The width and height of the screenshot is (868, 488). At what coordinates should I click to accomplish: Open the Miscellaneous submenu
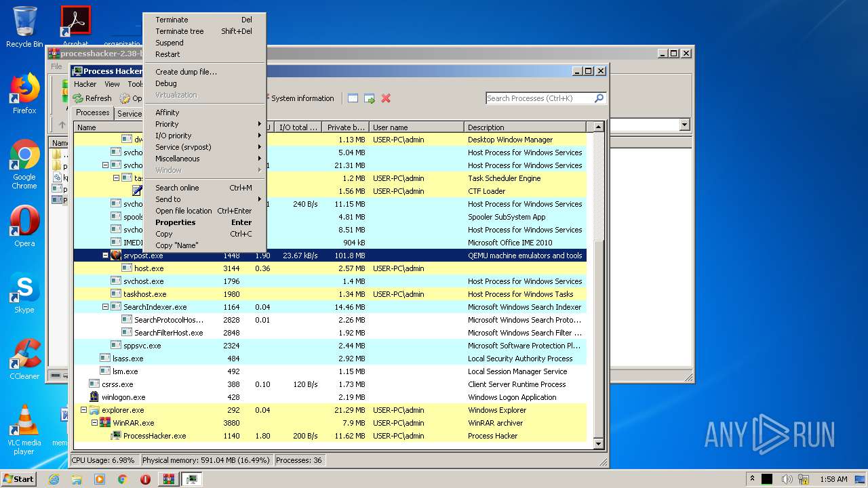click(204, 159)
